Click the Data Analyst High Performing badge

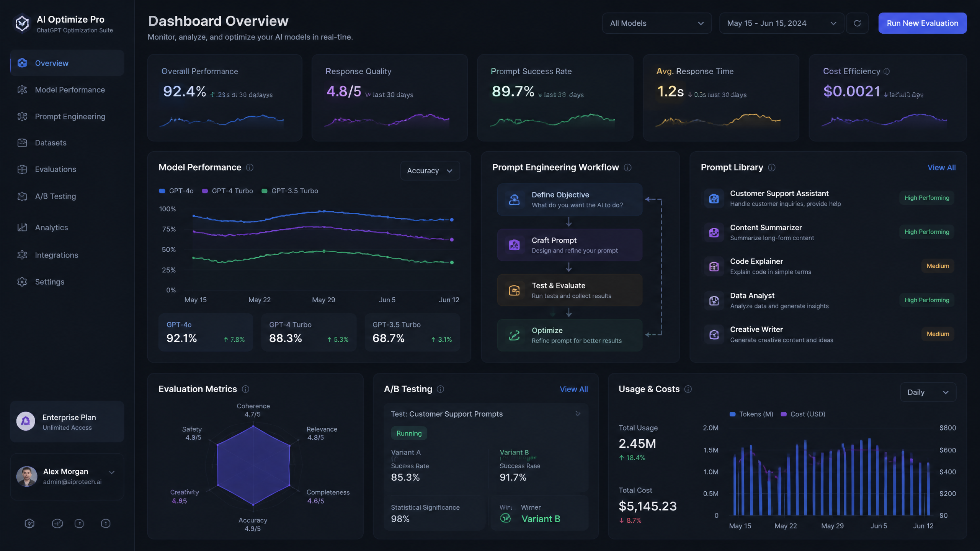(x=927, y=300)
